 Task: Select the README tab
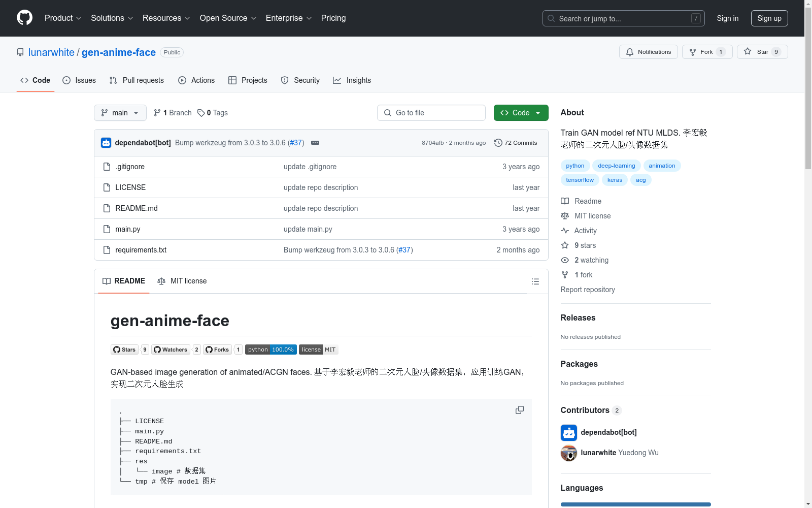point(124,281)
